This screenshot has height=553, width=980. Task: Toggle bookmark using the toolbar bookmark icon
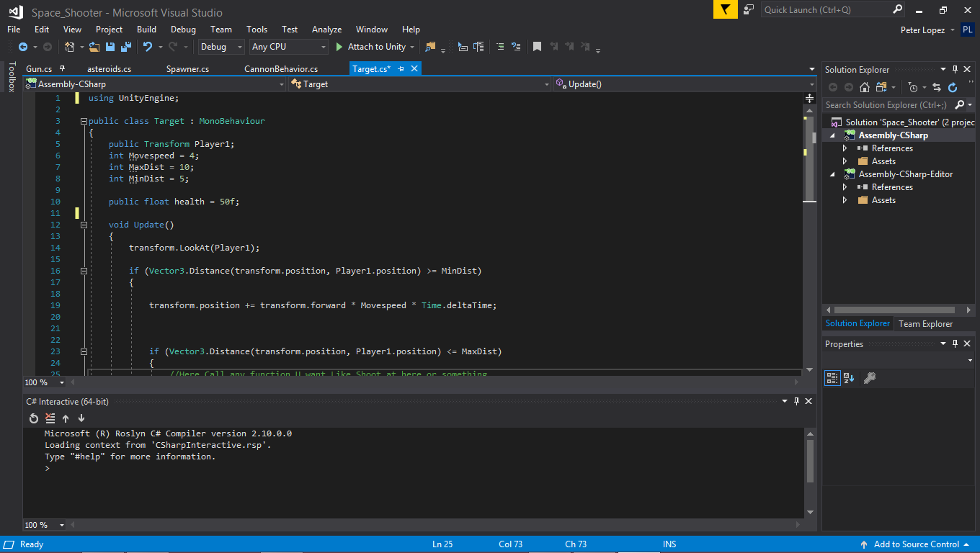(x=537, y=47)
